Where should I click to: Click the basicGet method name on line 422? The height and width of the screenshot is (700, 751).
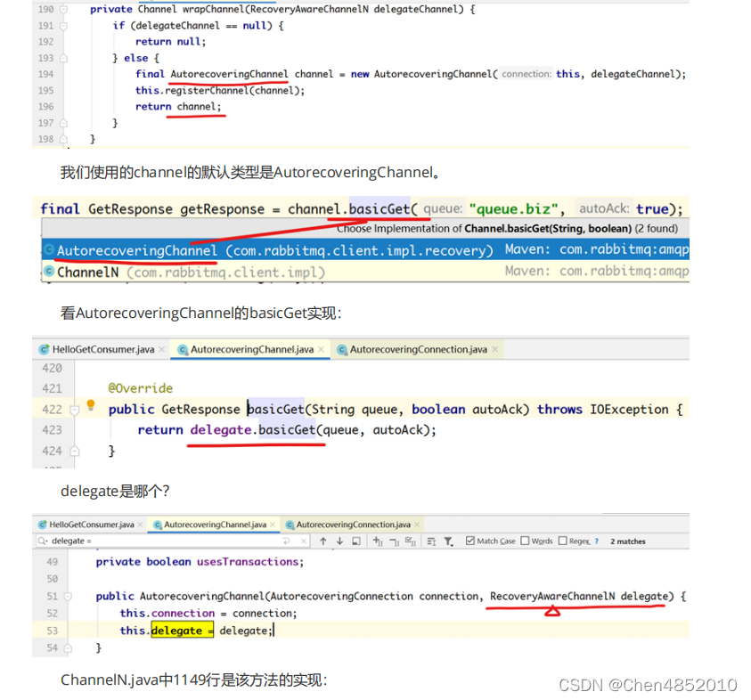tap(276, 410)
